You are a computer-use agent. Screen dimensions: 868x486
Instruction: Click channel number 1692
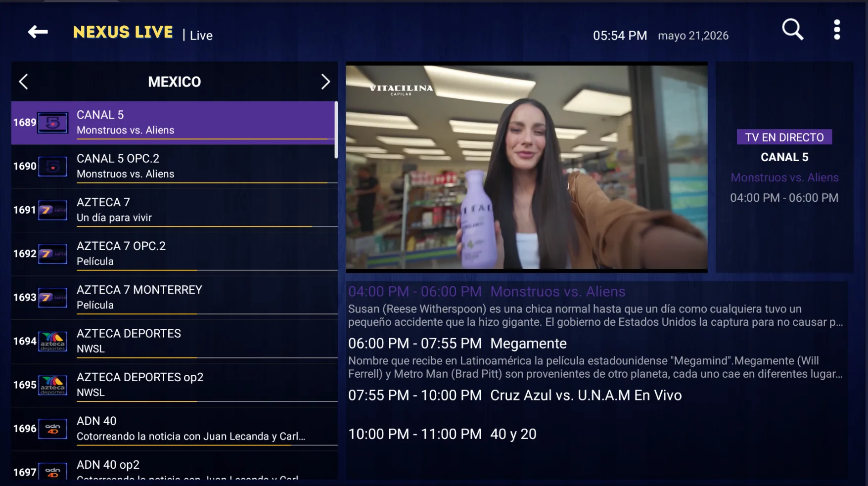click(x=25, y=254)
